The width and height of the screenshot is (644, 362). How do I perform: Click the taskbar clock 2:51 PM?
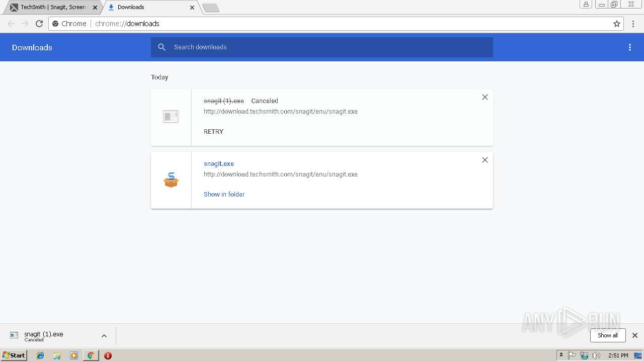click(618, 355)
